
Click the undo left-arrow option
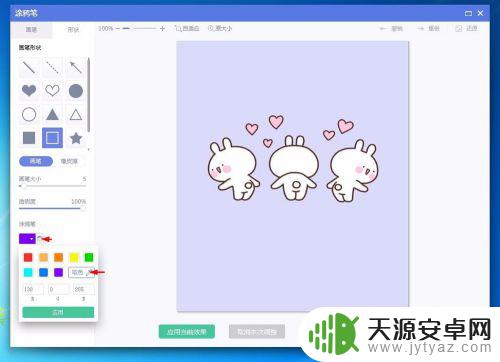click(391, 29)
